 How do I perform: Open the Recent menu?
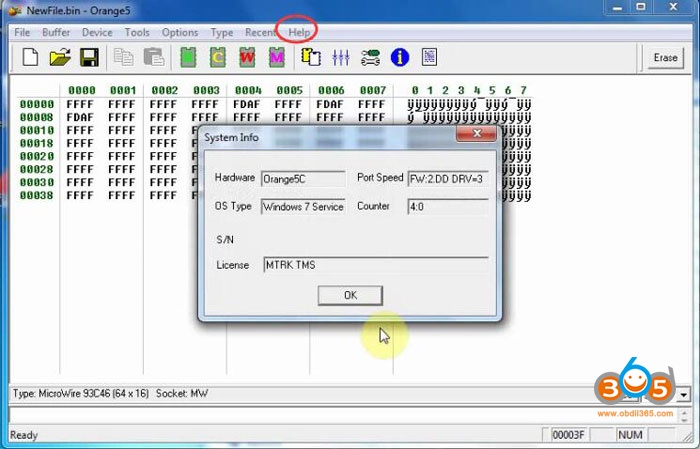coord(260,33)
